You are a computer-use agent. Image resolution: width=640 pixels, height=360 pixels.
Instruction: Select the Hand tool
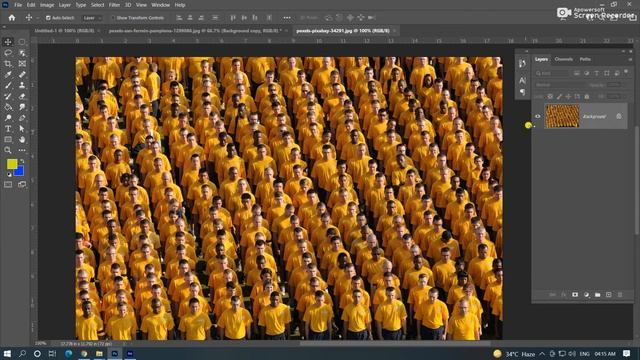coord(22,140)
